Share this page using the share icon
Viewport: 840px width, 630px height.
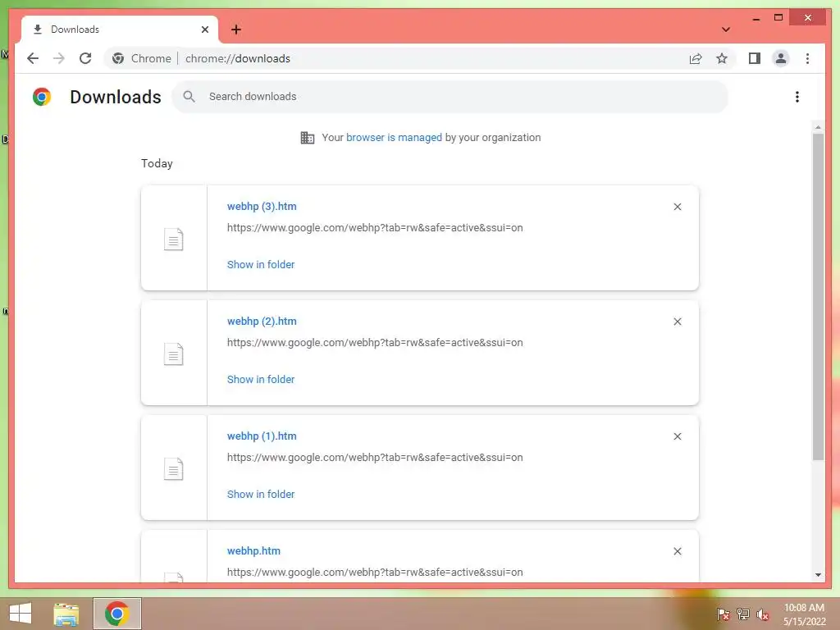[696, 58]
